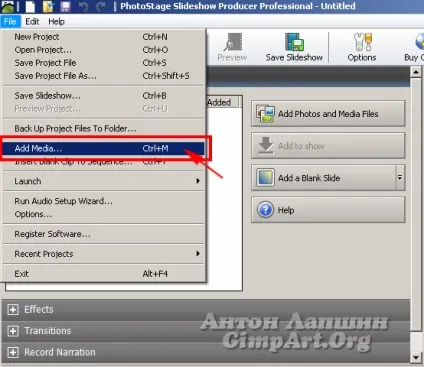
Task: Select Save Project File As... entry
Action: pos(103,76)
